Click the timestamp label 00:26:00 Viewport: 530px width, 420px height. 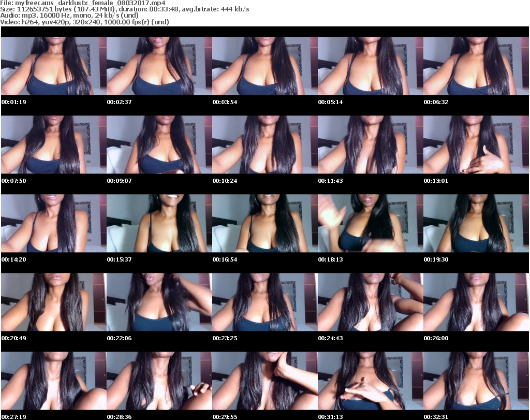coord(436,338)
